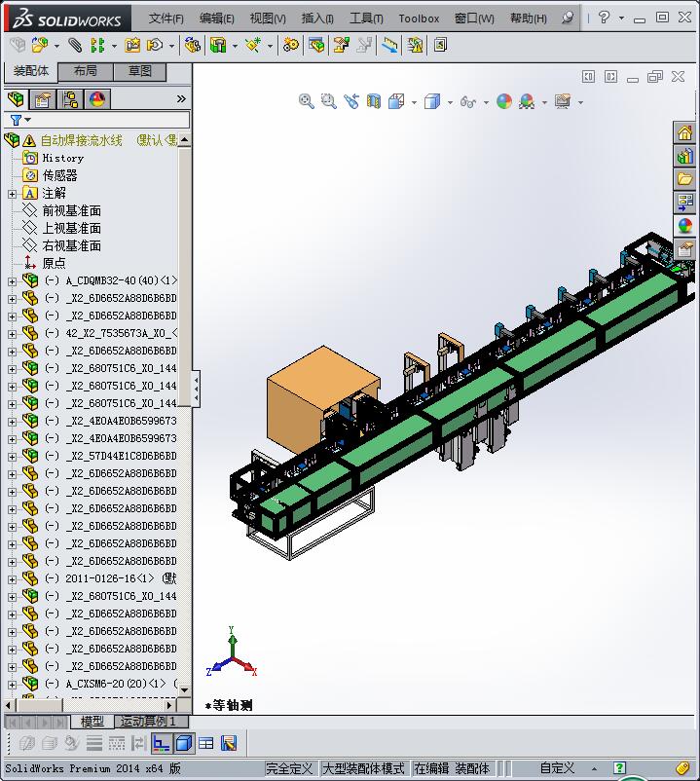Open SolidWorks Resources home task pane
The width and height of the screenshot is (700, 781).
(685, 132)
